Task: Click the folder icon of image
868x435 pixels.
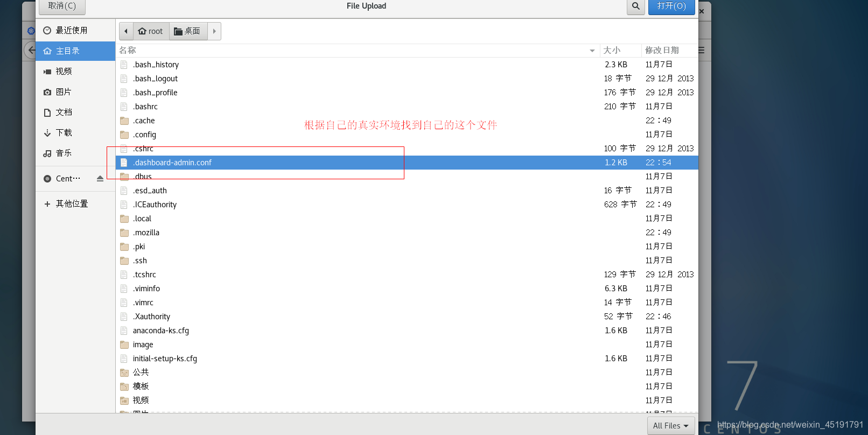Action: 124,345
